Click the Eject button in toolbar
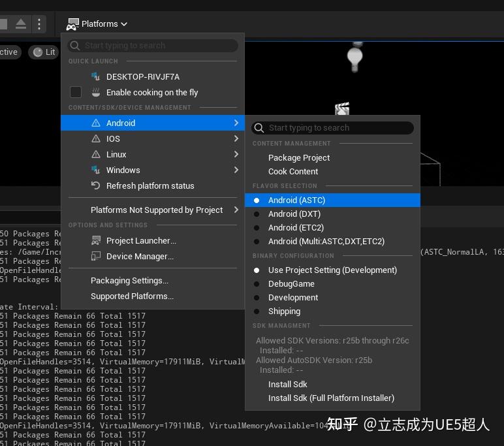Screen dimensions: 504x446 [21, 24]
